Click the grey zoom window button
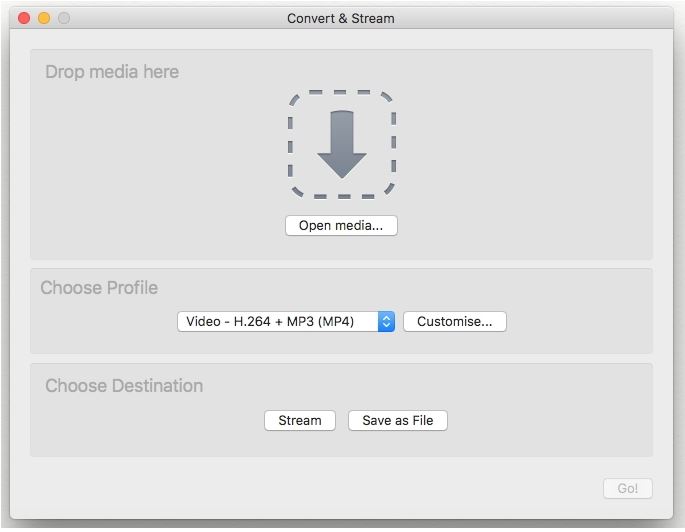 64,18
